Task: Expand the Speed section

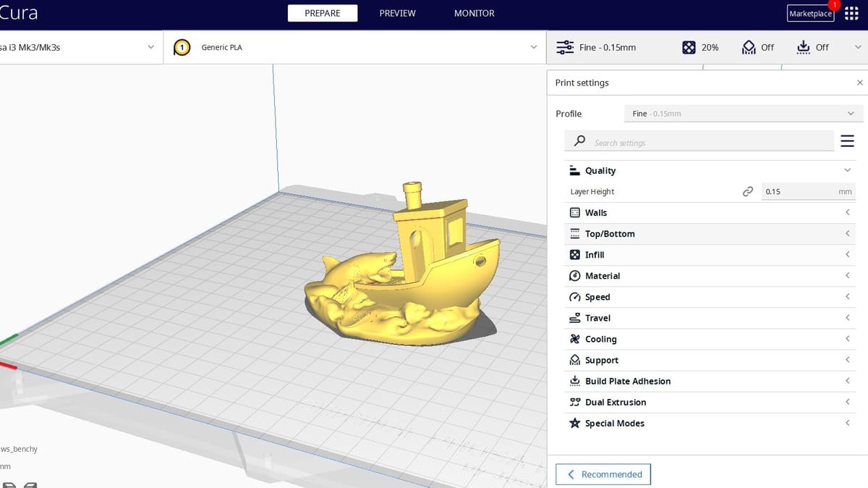Action: [848, 296]
